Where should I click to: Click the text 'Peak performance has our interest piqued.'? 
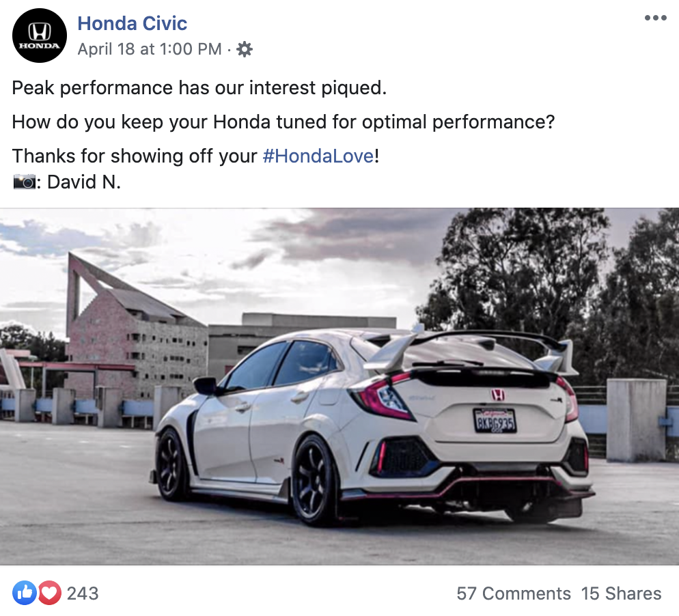click(x=199, y=88)
